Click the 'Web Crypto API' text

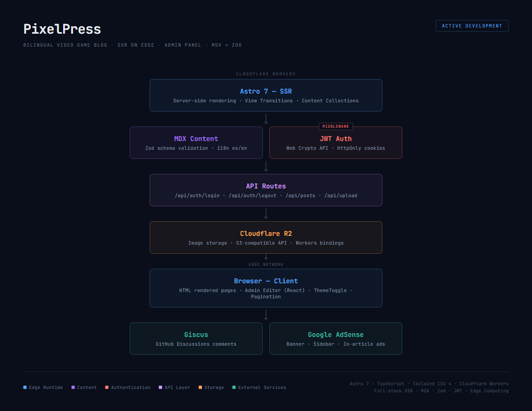[x=307, y=148]
